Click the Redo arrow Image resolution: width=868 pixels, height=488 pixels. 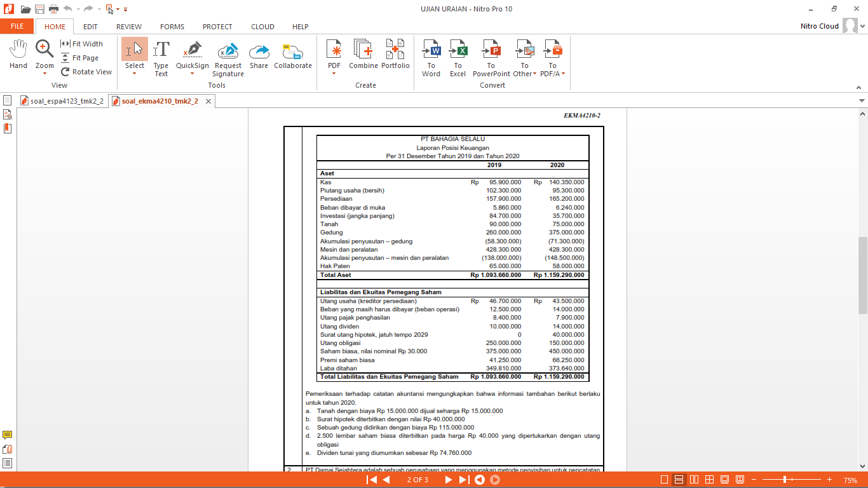coord(89,9)
